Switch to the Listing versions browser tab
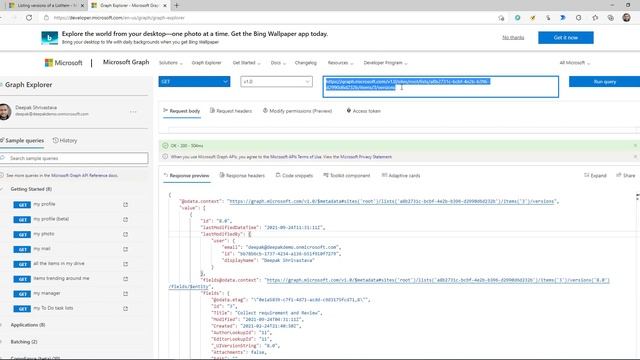This screenshot has height=360, width=640. [46, 6]
